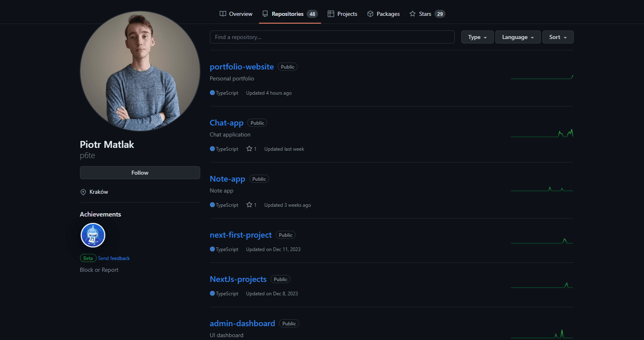Expand the Type filter dropdown
The width and height of the screenshot is (644, 340).
tap(478, 37)
